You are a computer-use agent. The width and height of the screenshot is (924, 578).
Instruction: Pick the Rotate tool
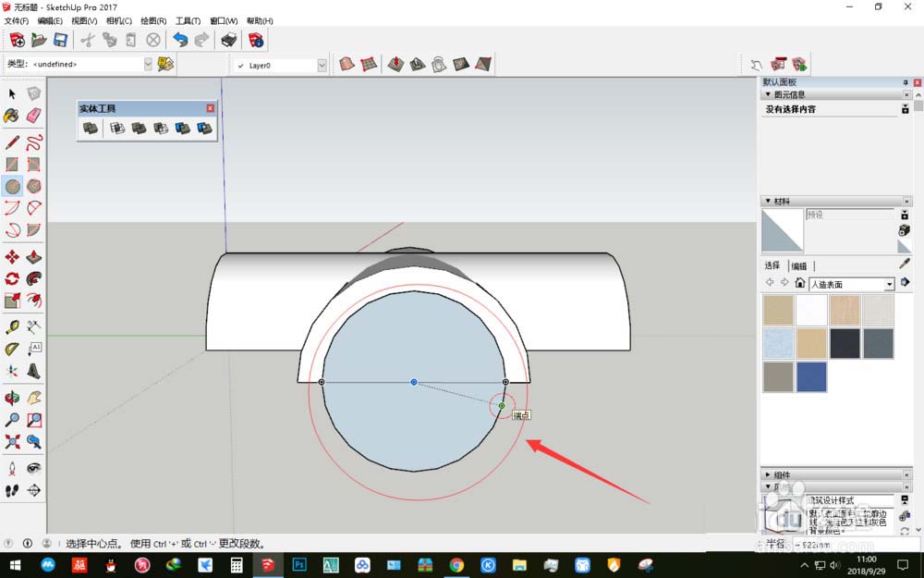point(12,278)
